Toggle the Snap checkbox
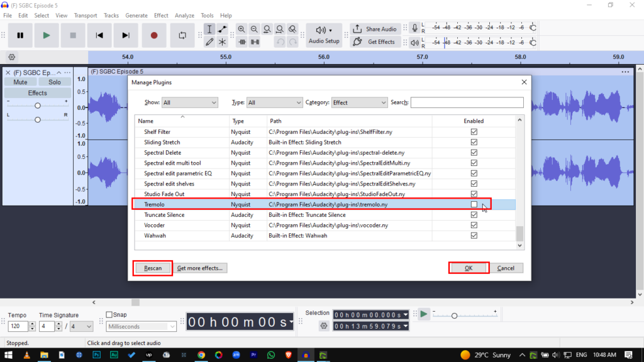 point(109,315)
